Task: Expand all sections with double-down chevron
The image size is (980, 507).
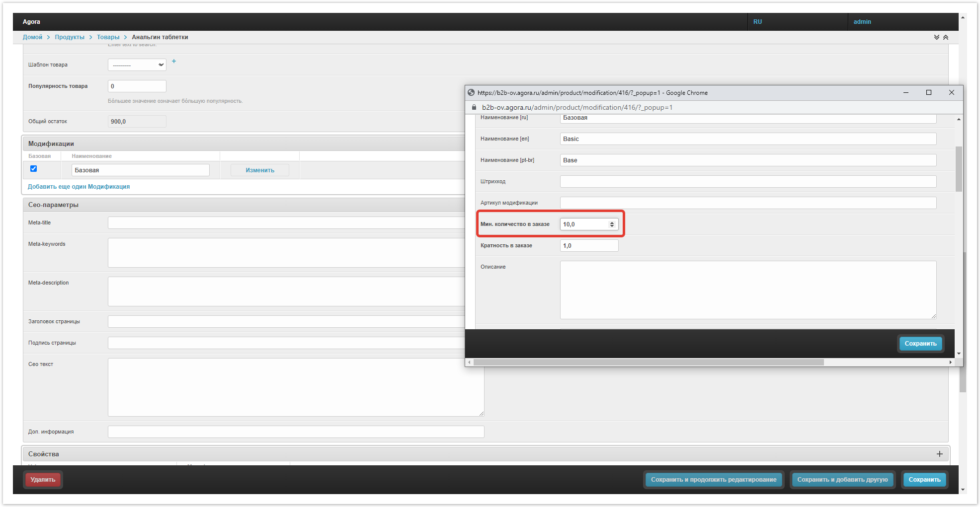Action: click(936, 37)
